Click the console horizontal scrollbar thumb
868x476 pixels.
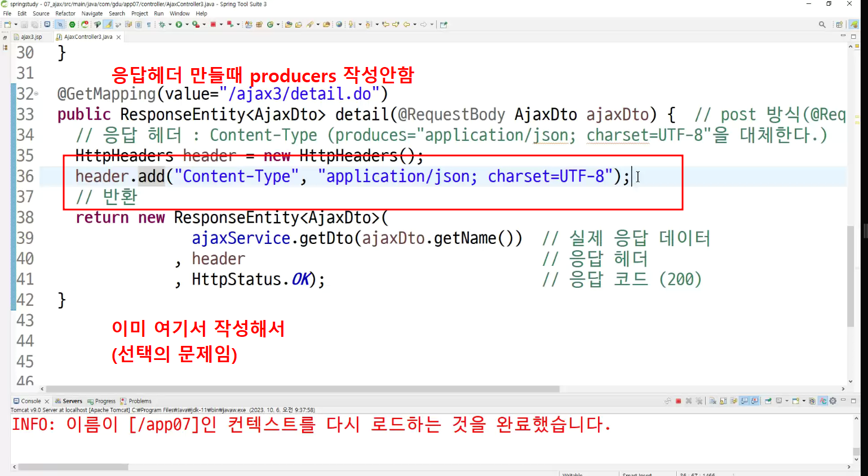(73, 467)
